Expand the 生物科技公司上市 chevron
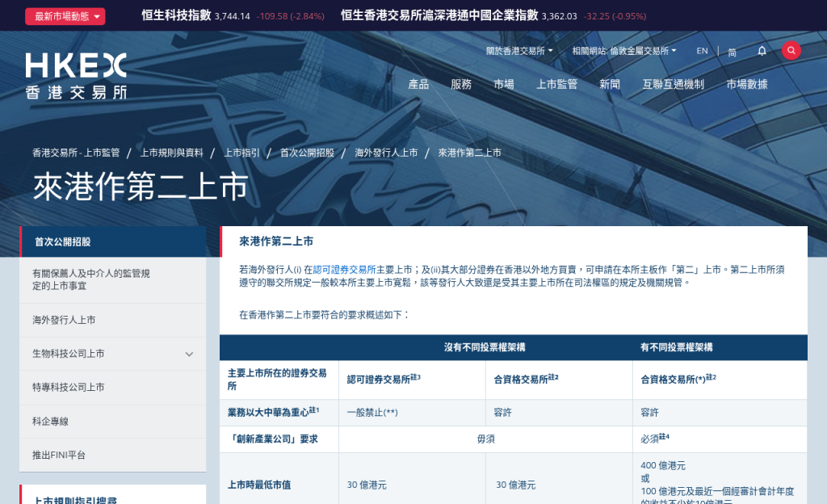 pyautogui.click(x=189, y=355)
